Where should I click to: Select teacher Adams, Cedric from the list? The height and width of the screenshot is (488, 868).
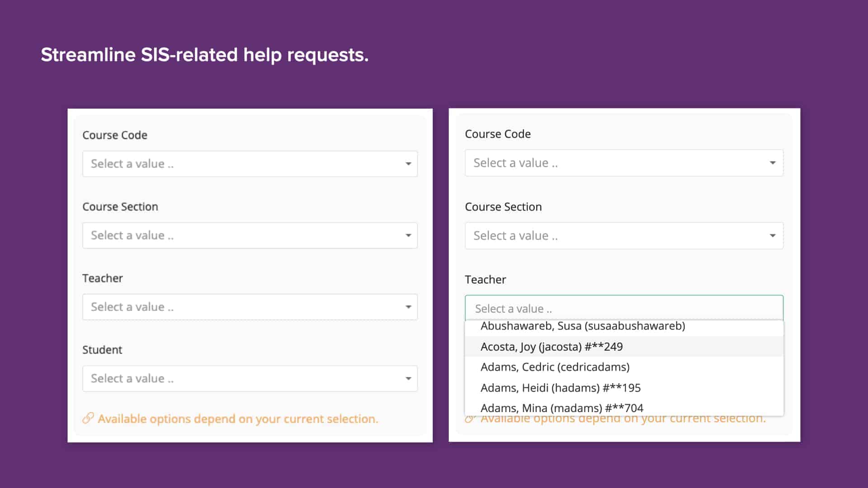(x=555, y=367)
